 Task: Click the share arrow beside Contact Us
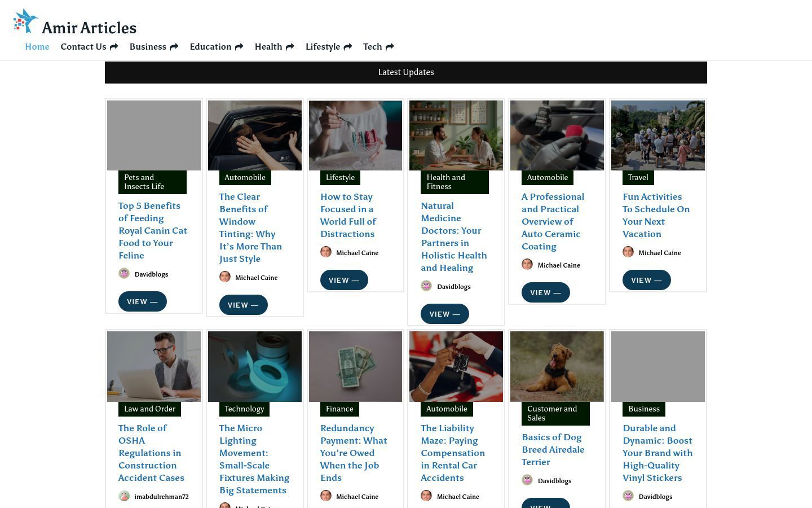[x=114, y=47]
